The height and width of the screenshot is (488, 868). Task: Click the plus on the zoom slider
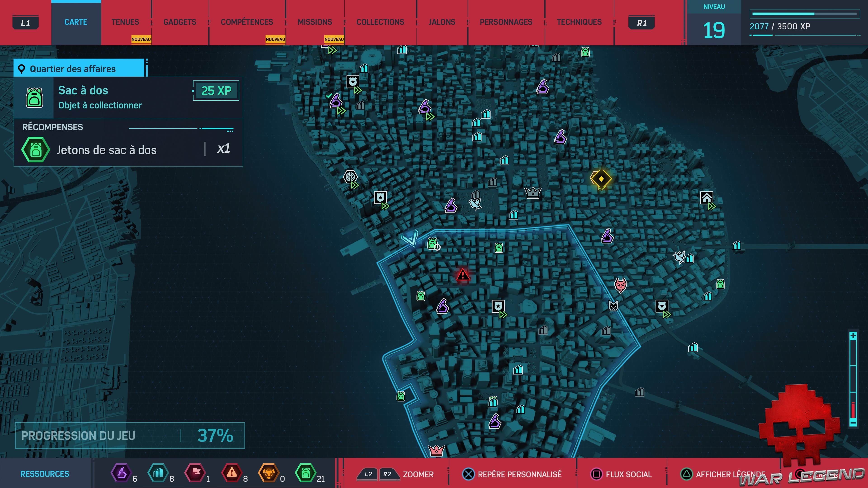tap(853, 336)
